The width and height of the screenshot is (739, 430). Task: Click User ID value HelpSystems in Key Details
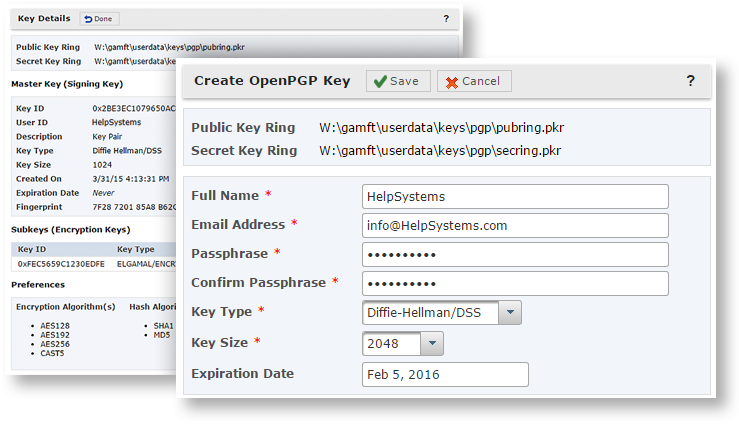tap(116, 123)
